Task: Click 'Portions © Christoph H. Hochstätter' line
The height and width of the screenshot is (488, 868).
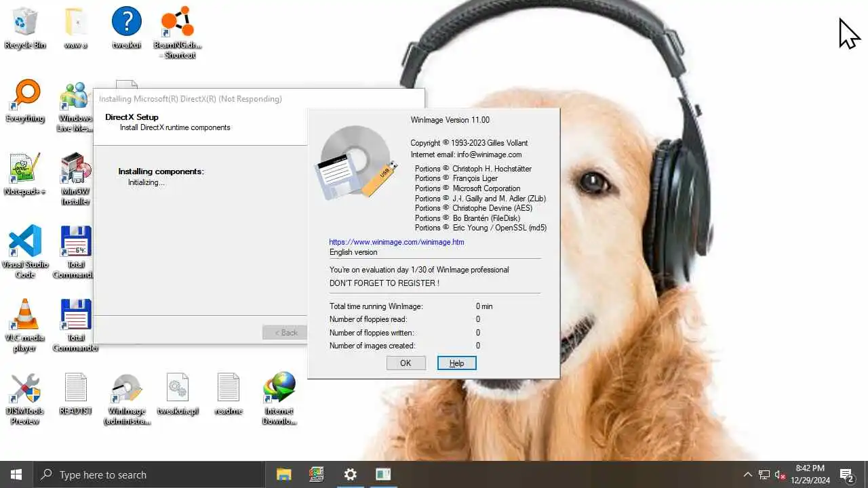Action: [473, 169]
